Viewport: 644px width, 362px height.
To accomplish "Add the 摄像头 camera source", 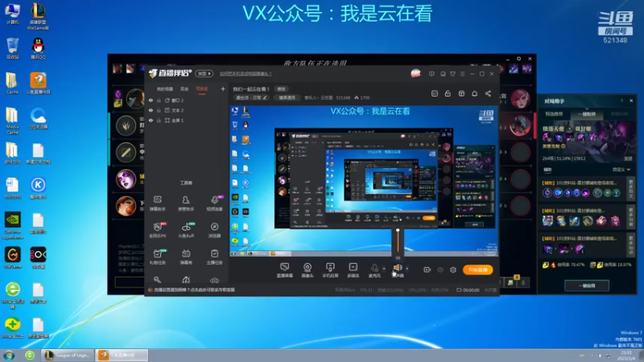I will click(308, 270).
